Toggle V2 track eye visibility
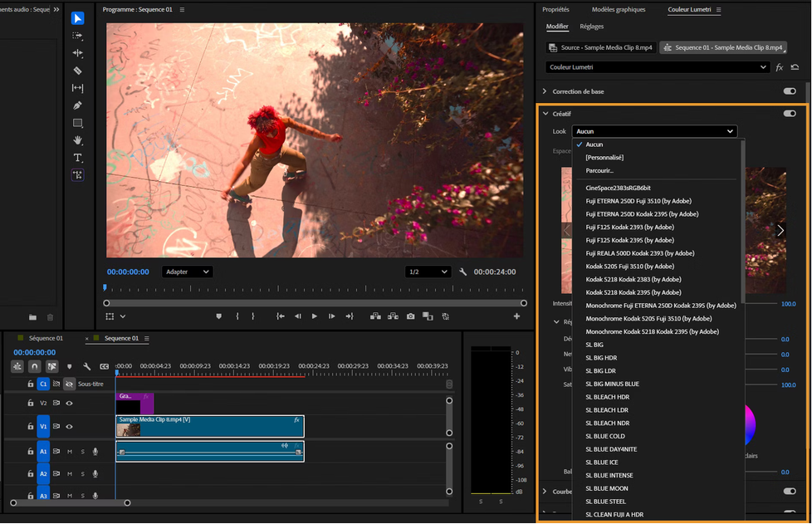Image resolution: width=812 pixels, height=524 pixels. [x=69, y=403]
